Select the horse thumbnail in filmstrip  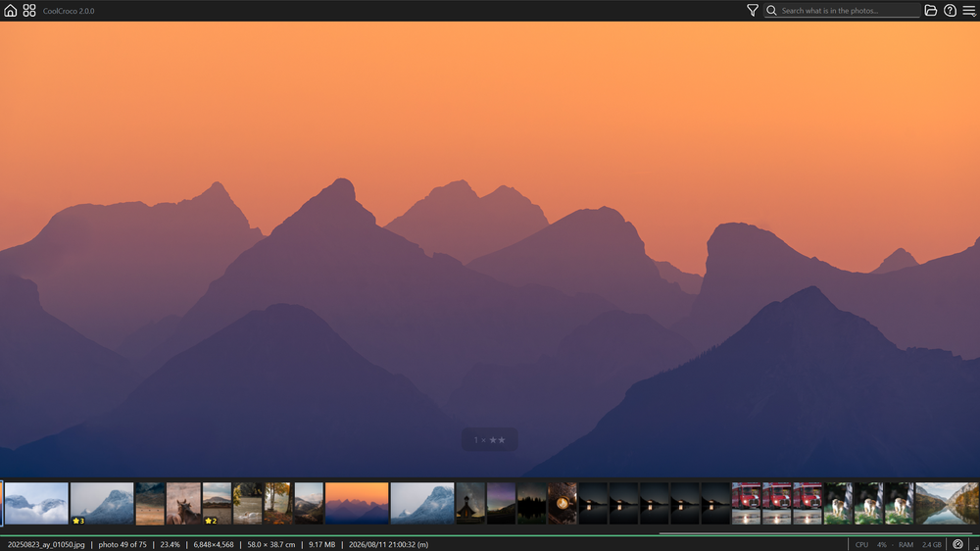click(x=184, y=503)
